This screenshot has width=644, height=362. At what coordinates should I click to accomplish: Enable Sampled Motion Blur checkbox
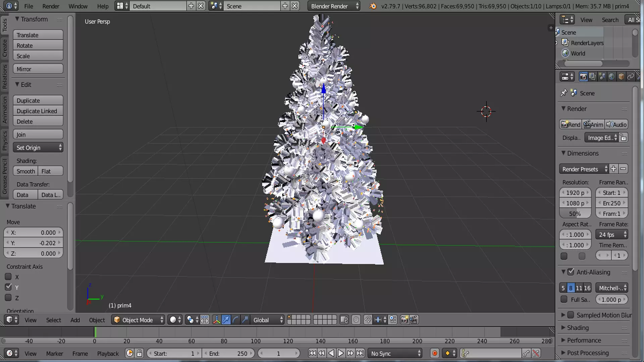tap(571, 315)
